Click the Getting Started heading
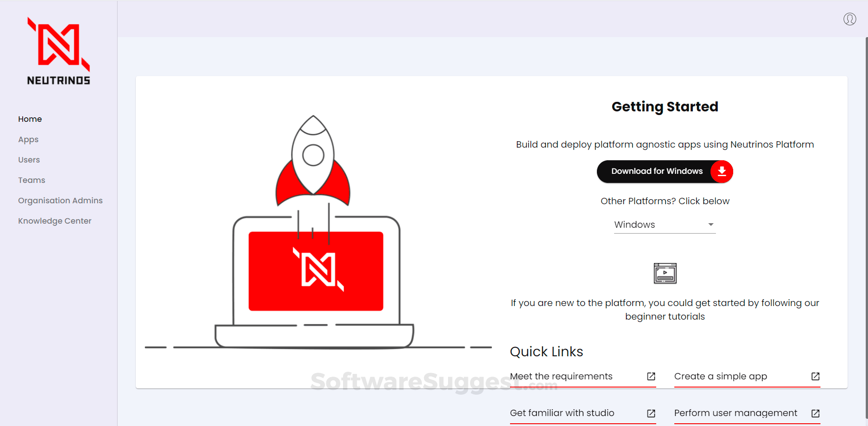The image size is (868, 426). coord(665,107)
